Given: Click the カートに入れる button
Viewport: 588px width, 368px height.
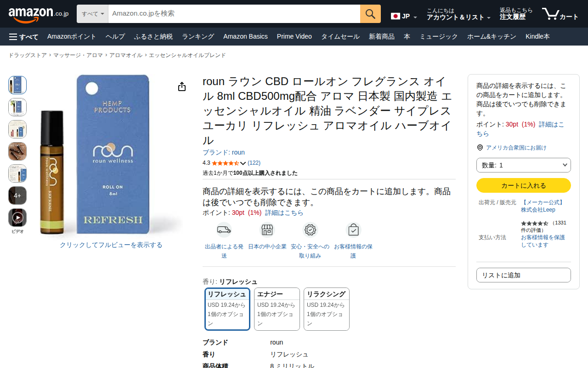Looking at the screenshot, I should coord(524,185).
